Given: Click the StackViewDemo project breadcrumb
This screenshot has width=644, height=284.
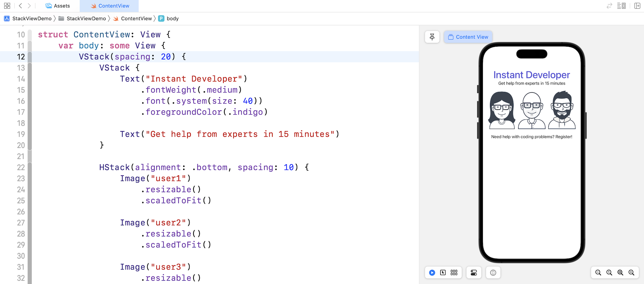Looking at the screenshot, I should coord(28,18).
